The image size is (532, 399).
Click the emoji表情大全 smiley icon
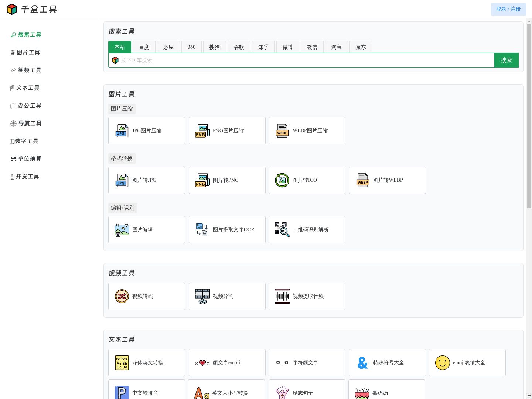tap(443, 363)
